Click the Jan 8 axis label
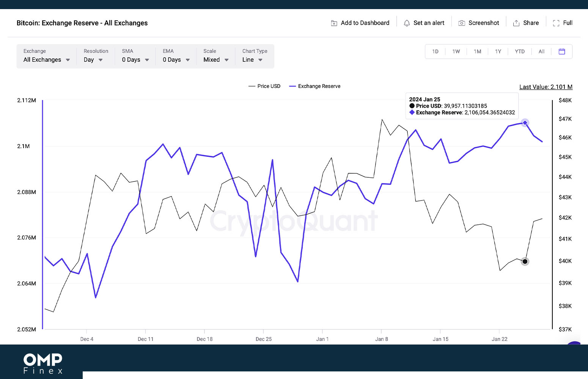Image resolution: width=588 pixels, height=379 pixels. pos(382,339)
